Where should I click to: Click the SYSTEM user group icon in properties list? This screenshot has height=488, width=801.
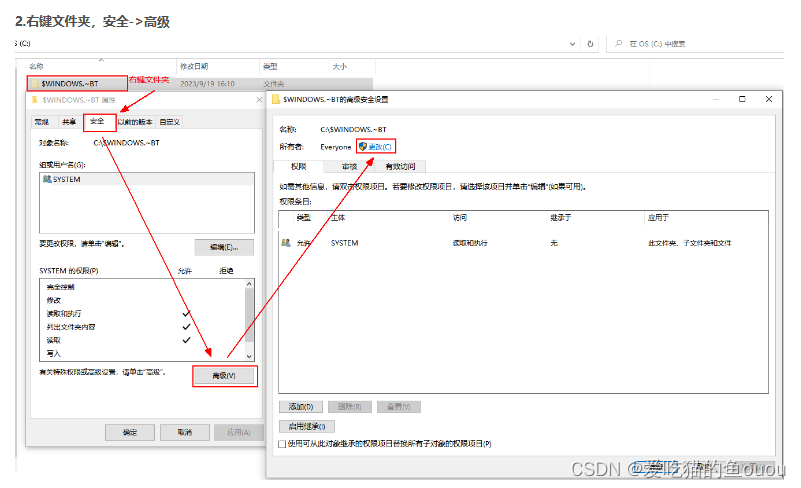point(47,179)
